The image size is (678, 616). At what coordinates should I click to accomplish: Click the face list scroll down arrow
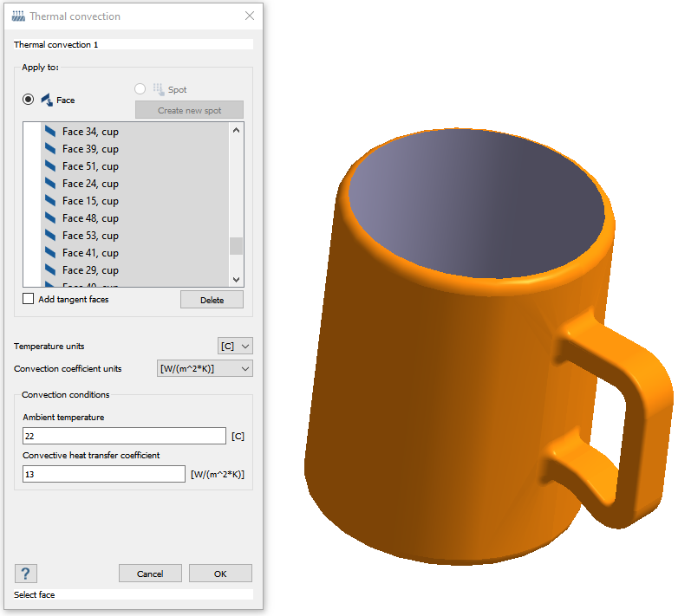[236, 280]
